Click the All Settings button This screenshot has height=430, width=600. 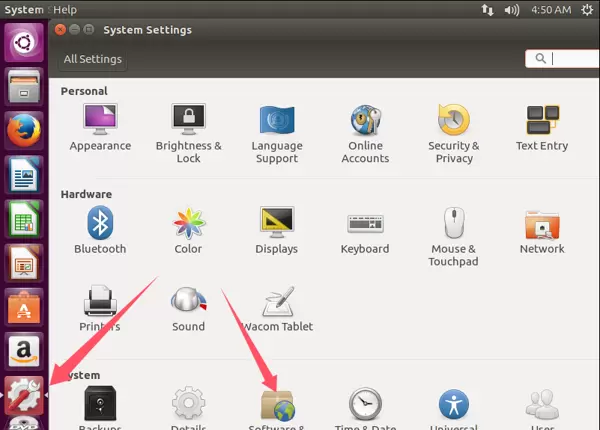[92, 59]
